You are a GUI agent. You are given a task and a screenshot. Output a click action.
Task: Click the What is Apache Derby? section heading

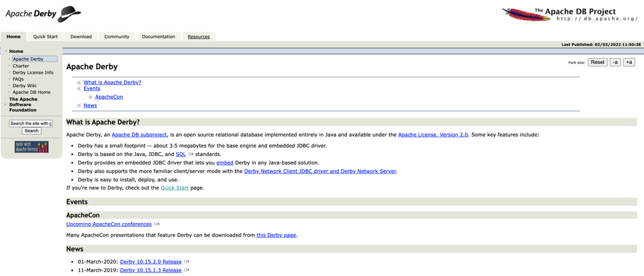point(103,122)
